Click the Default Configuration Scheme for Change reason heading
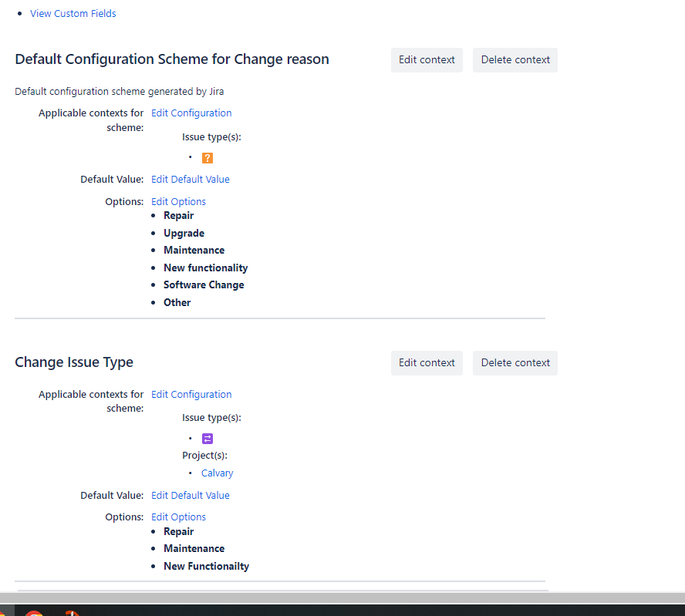Viewport: 685px width, 616px height. 172,59
